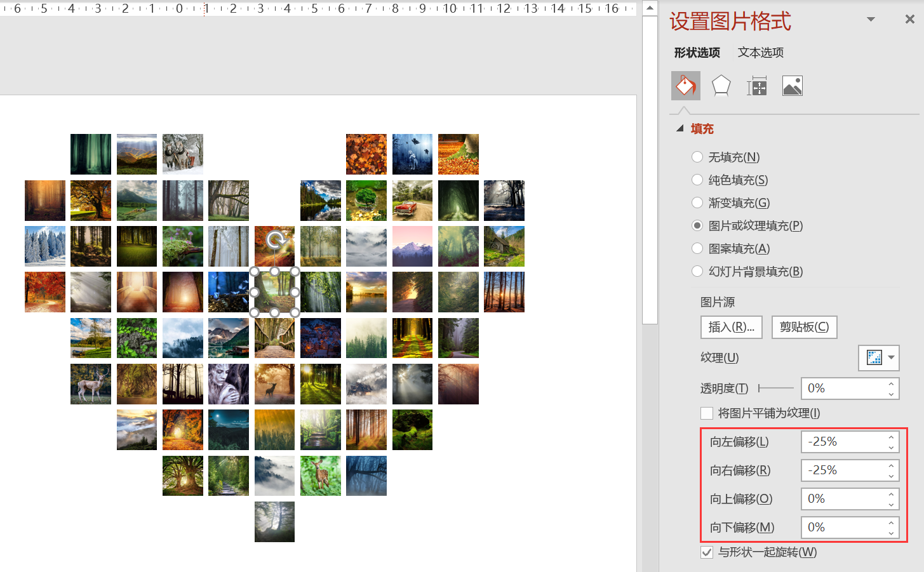Decrease 向右偏移 with down spinner
Image resolution: width=924 pixels, height=572 pixels.
(x=891, y=476)
